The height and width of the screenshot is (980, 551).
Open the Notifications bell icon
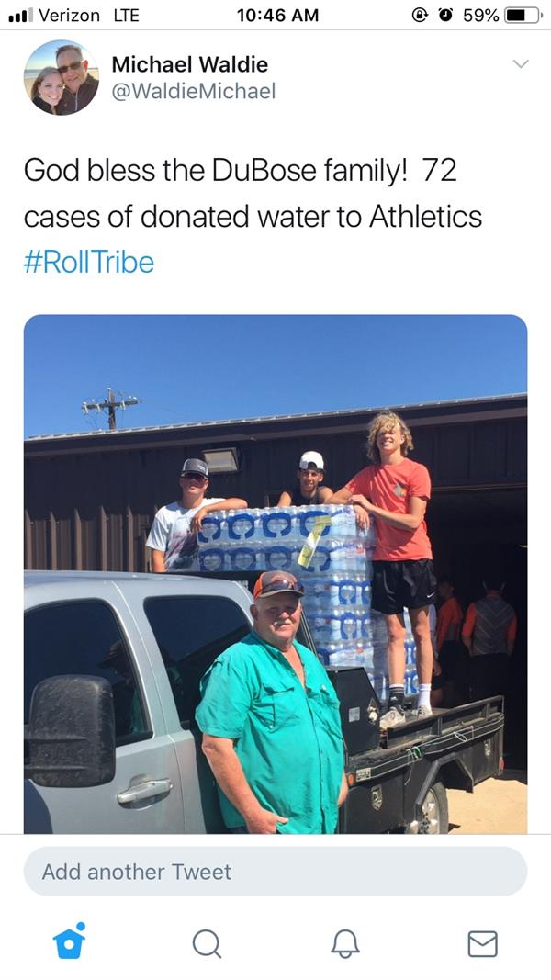[x=345, y=943]
